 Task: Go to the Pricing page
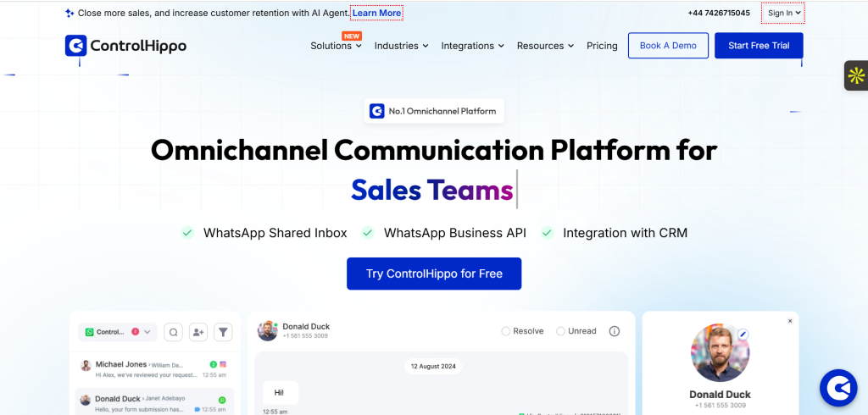tap(602, 46)
